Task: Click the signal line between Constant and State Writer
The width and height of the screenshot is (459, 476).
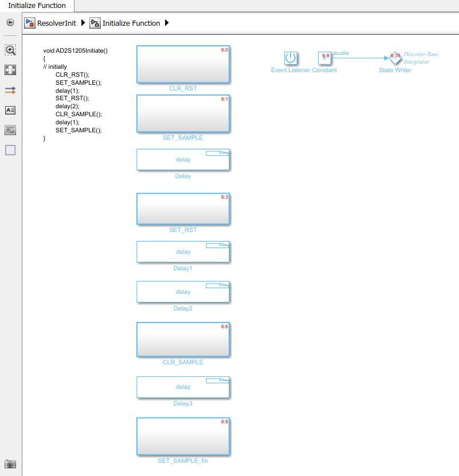Action: click(360, 58)
